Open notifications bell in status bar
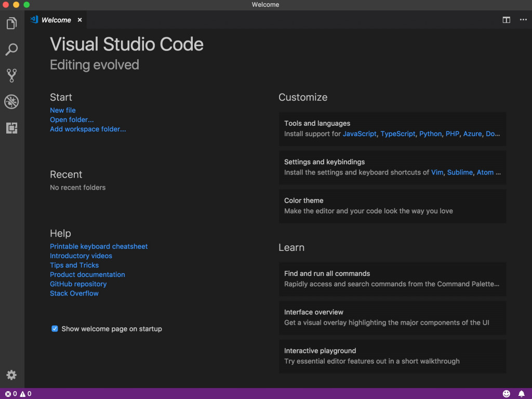 tap(521, 394)
